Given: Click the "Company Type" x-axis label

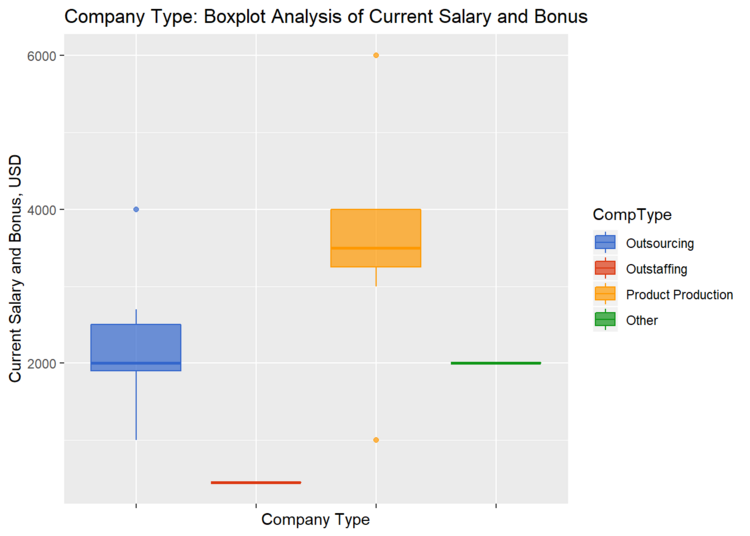Looking at the screenshot, I should [315, 520].
